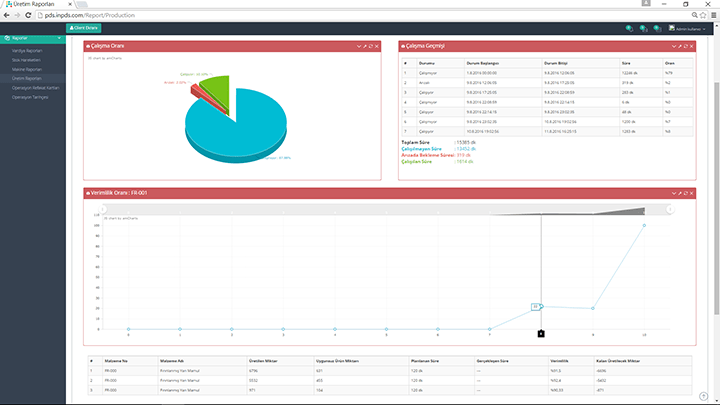This screenshot has height=405, width=720.
Task: Select history row 2 with status Arızalı
Action: (547, 83)
